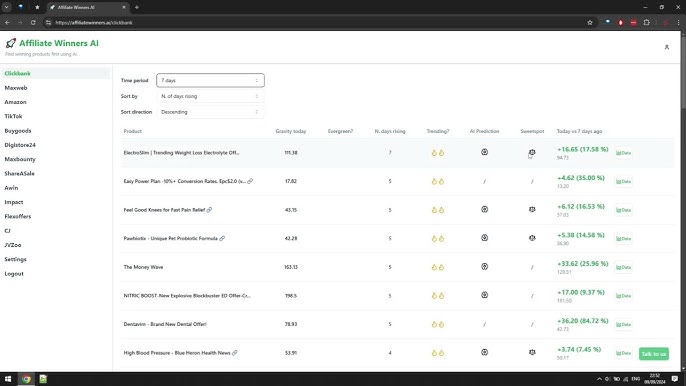Click the green Talk to us button

(x=654, y=354)
